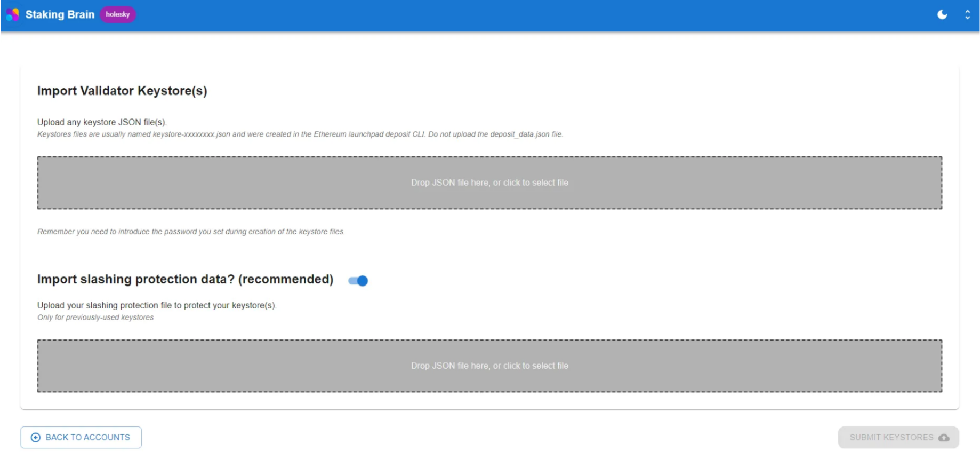Click the 'Import slashing protection data?' label
980x459 pixels.
point(185,279)
